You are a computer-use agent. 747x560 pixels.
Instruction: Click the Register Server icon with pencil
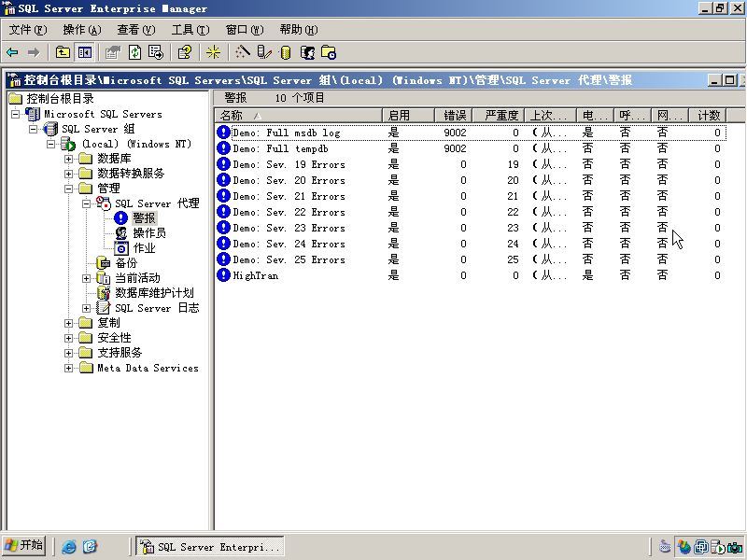pos(264,52)
